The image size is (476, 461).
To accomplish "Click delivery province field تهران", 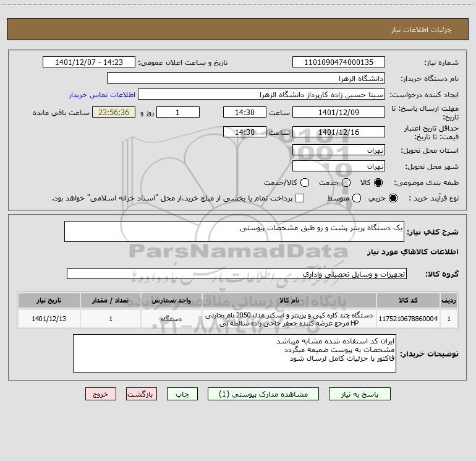I will pos(339,150).
